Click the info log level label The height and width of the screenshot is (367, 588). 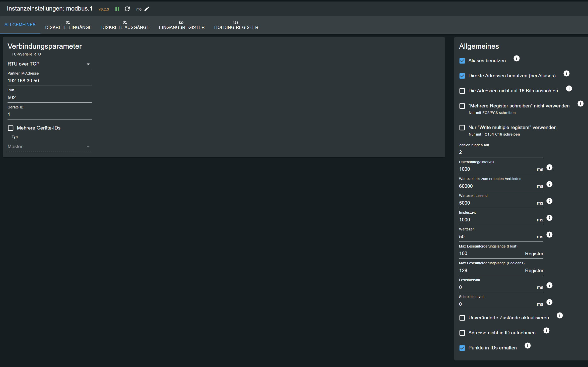coord(138,9)
